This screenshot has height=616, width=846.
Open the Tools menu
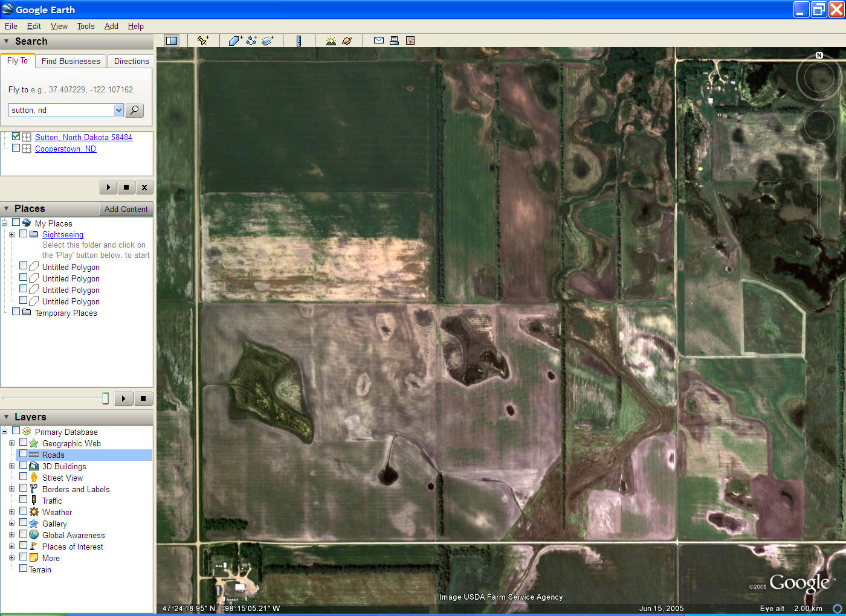pyautogui.click(x=86, y=26)
